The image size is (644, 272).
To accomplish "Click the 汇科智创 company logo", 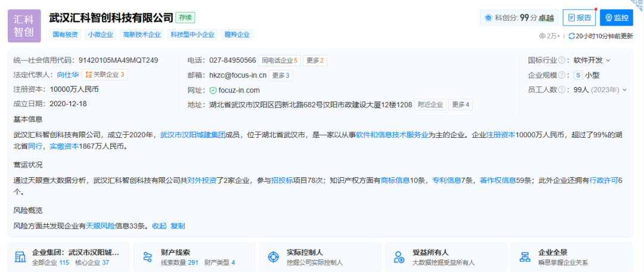I will click(24, 26).
